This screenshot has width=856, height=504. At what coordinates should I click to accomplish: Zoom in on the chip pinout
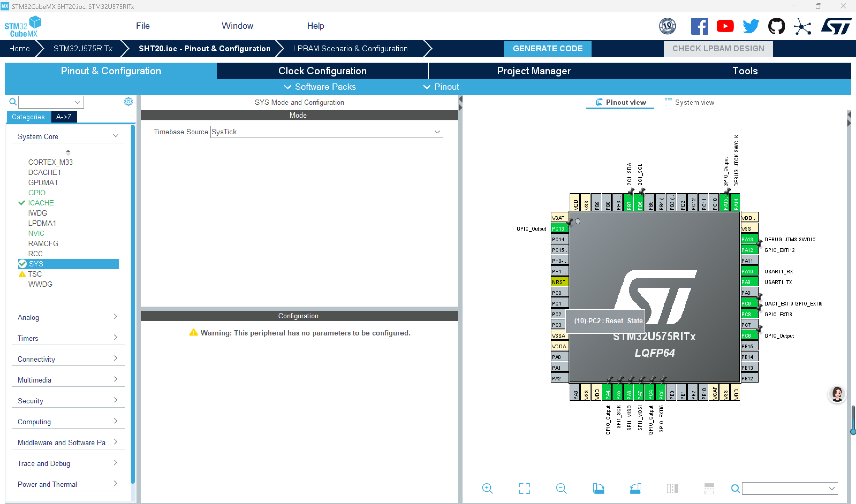click(x=487, y=488)
